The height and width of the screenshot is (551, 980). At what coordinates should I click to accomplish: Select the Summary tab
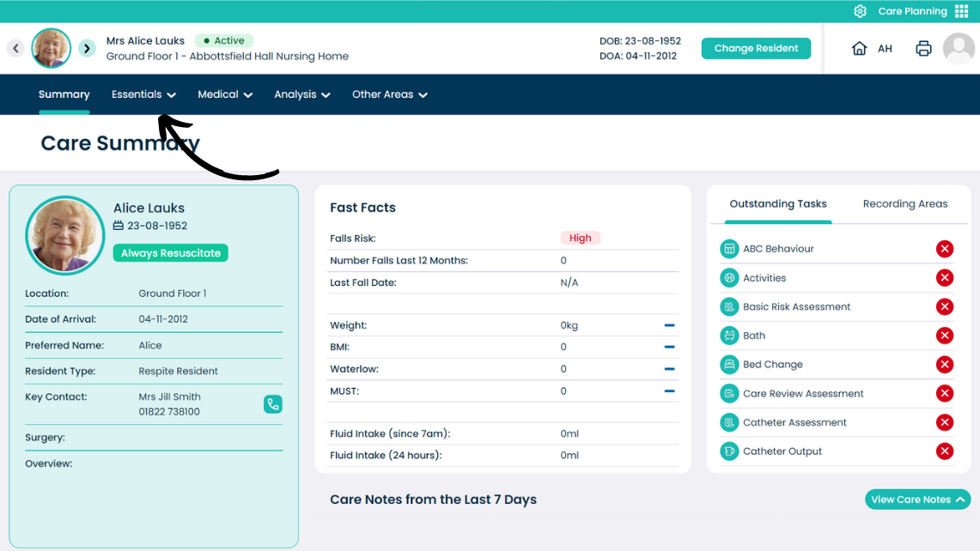click(64, 94)
